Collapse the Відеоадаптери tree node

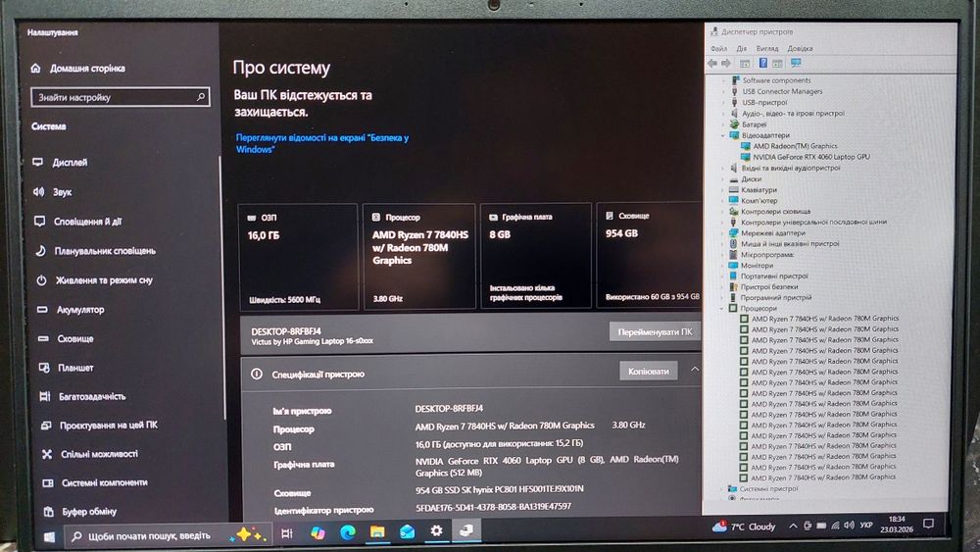pos(723,135)
